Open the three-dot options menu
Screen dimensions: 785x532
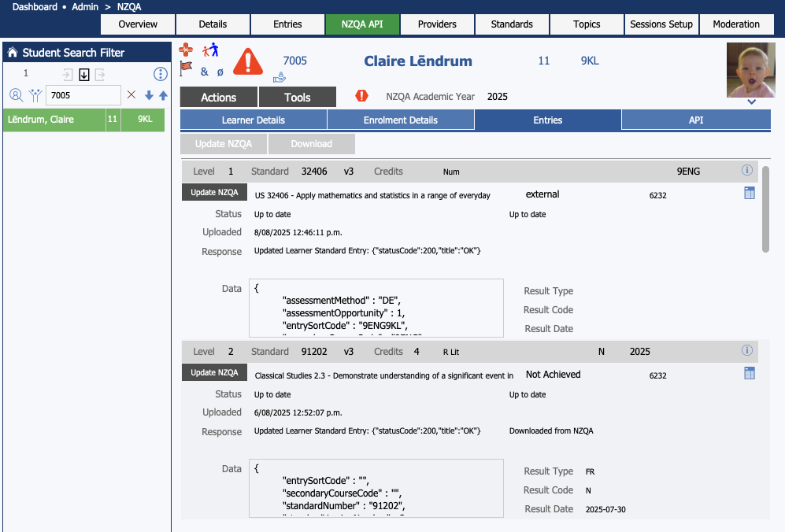161,75
